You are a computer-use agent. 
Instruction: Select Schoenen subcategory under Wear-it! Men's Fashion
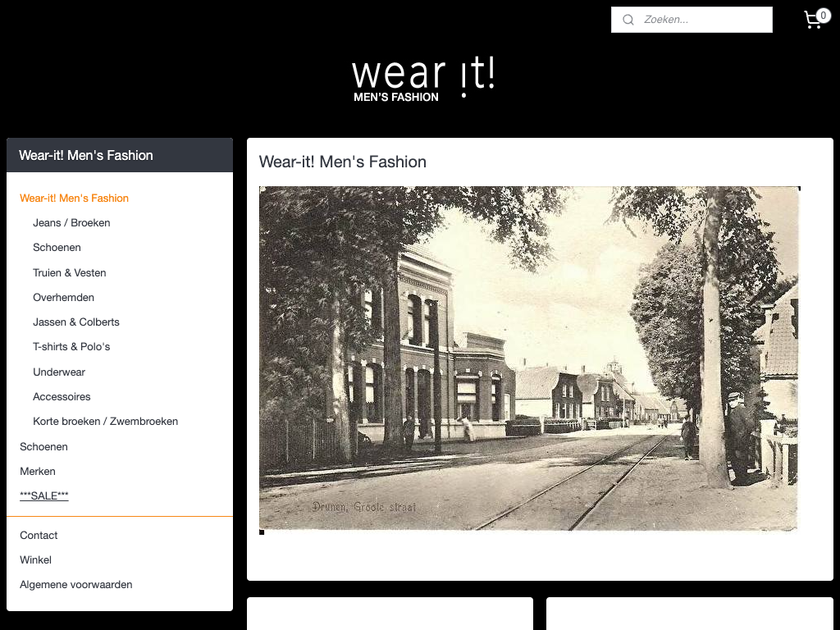coord(57,248)
